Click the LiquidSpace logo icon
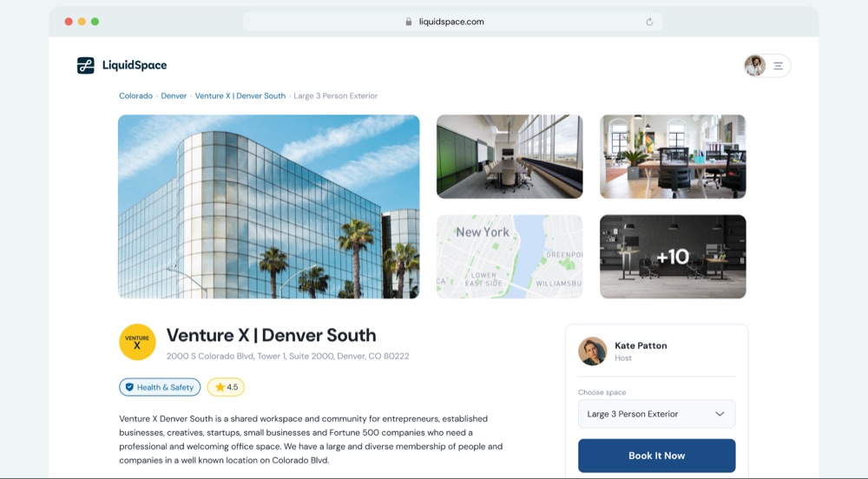Screen dimensions: 868x479 pos(85,65)
